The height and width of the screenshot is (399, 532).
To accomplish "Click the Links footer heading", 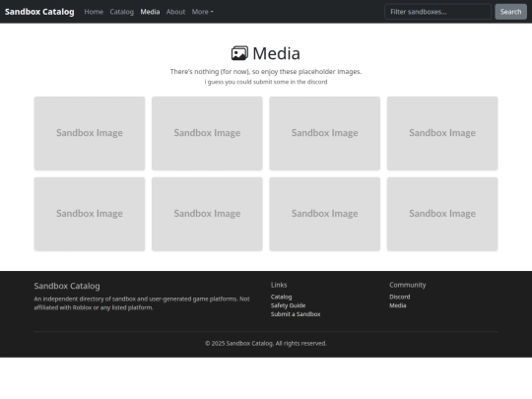I will [x=279, y=285].
